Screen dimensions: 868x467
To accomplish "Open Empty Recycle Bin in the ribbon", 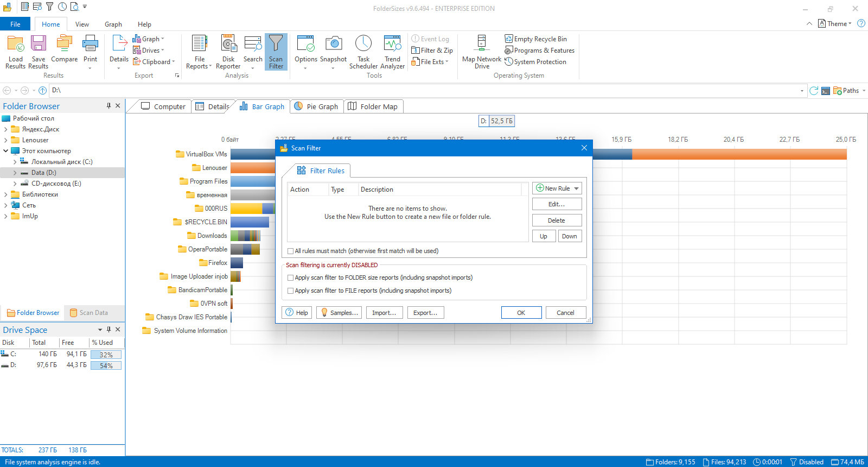I will click(x=535, y=39).
